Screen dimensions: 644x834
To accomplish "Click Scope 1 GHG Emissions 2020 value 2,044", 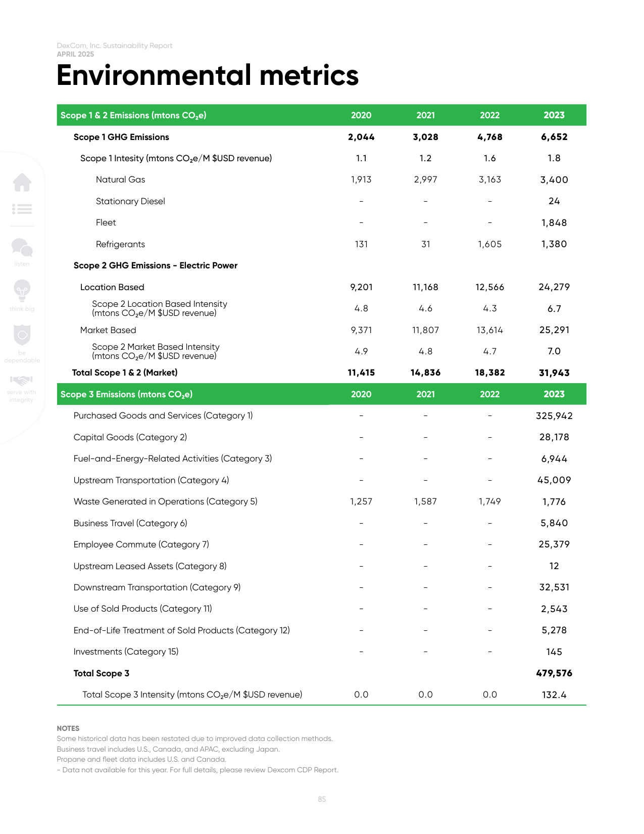I will point(361,137).
